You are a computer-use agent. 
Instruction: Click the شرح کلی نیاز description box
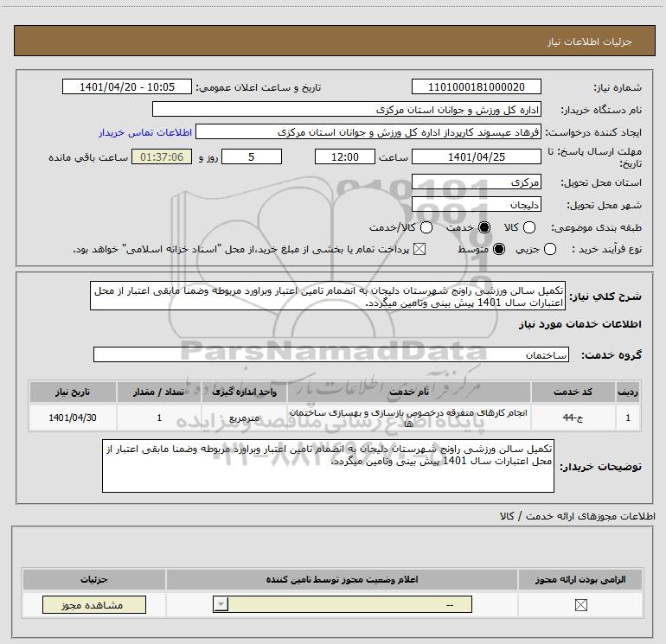[328, 296]
